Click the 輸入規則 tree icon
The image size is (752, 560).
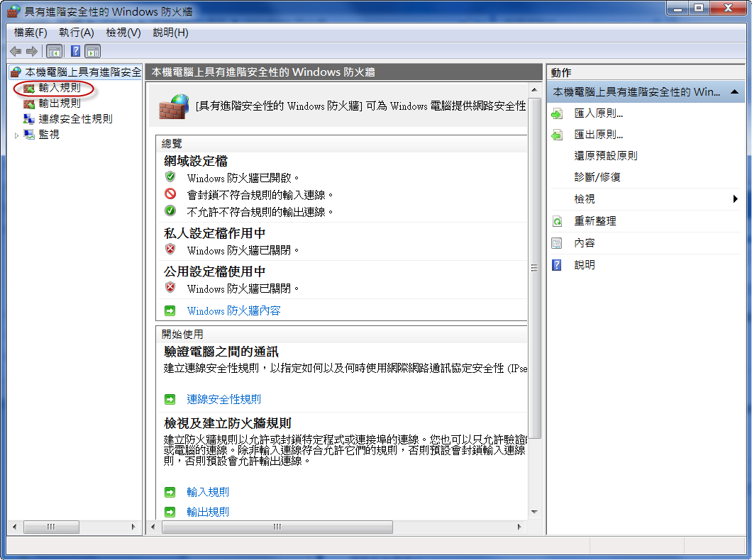tap(29, 88)
